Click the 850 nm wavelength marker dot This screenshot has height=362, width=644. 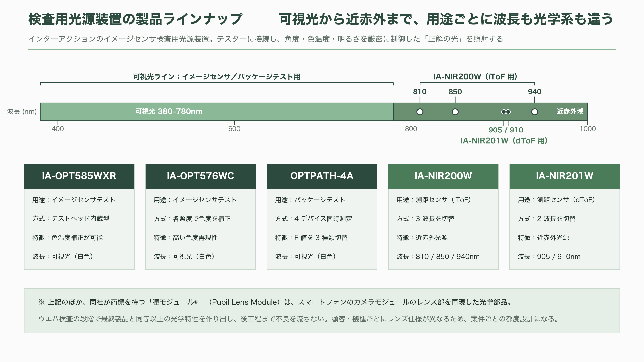455,112
